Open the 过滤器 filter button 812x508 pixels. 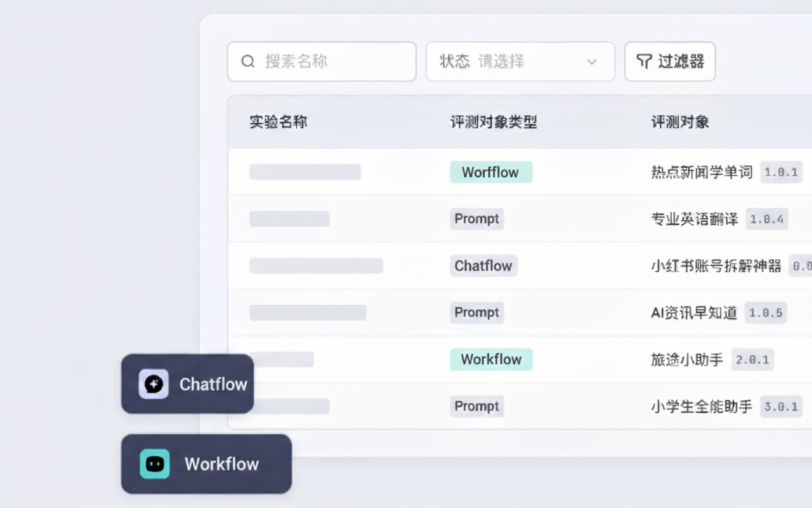pyautogui.click(x=670, y=62)
